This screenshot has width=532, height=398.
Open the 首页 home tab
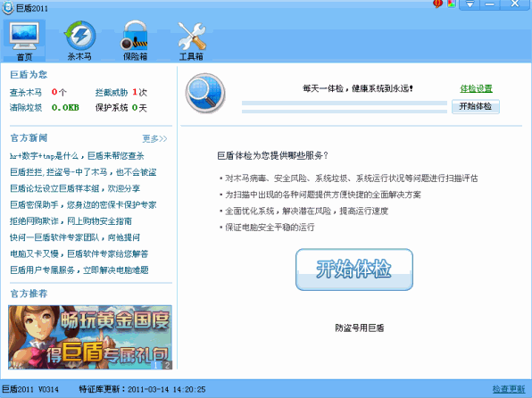click(24, 40)
